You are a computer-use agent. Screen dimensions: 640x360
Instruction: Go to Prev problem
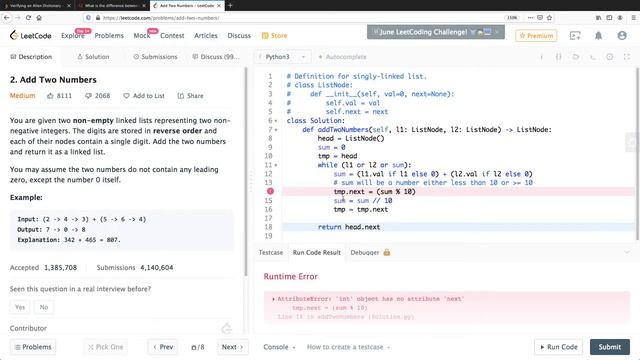tap(163, 347)
